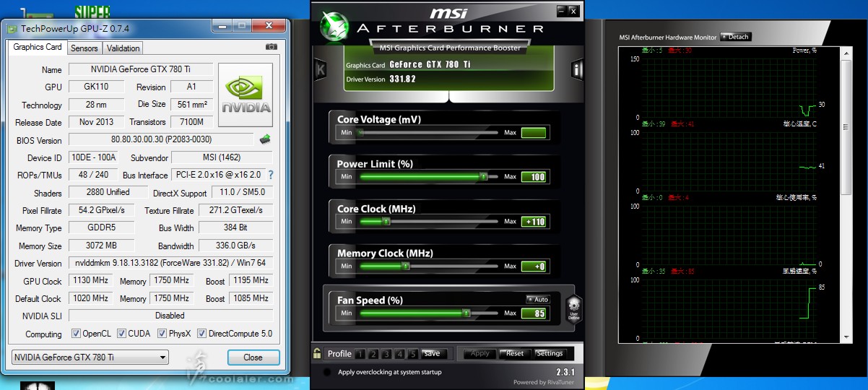
Task: Click the Fan Speed slider handle
Action: click(466, 313)
